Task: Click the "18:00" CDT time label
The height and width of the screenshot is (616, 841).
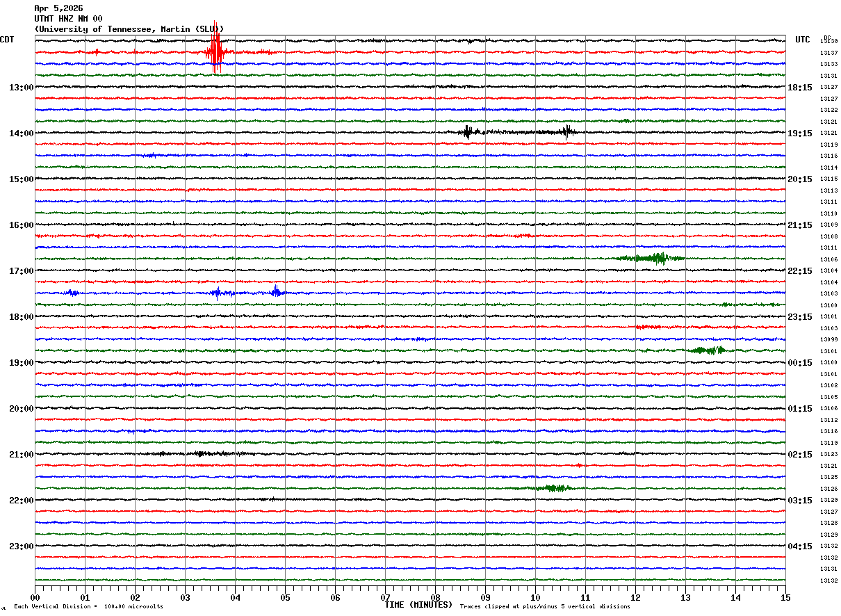Action: [21, 317]
